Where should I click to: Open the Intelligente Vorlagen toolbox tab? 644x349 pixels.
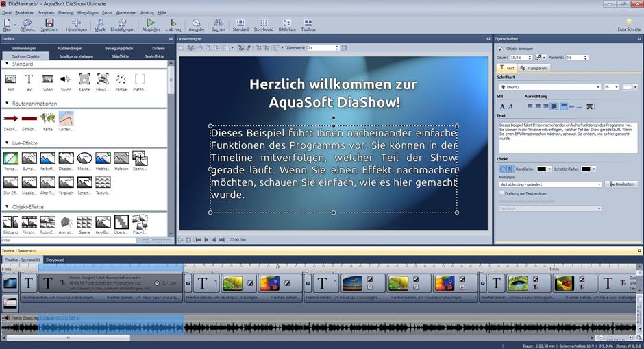(77, 56)
